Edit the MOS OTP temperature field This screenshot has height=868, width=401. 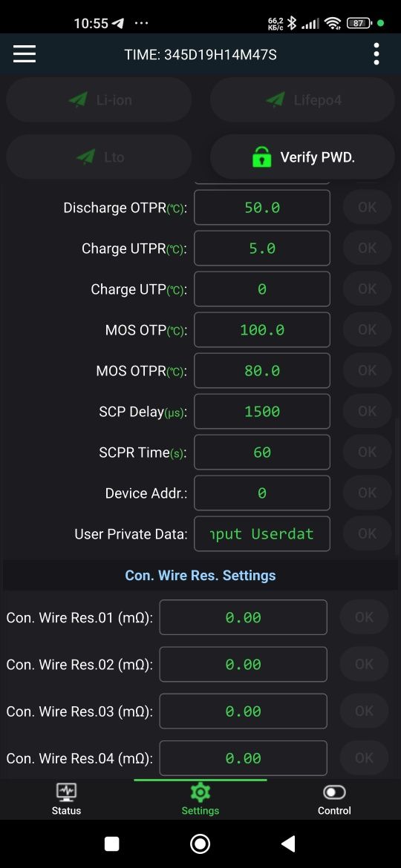(262, 330)
